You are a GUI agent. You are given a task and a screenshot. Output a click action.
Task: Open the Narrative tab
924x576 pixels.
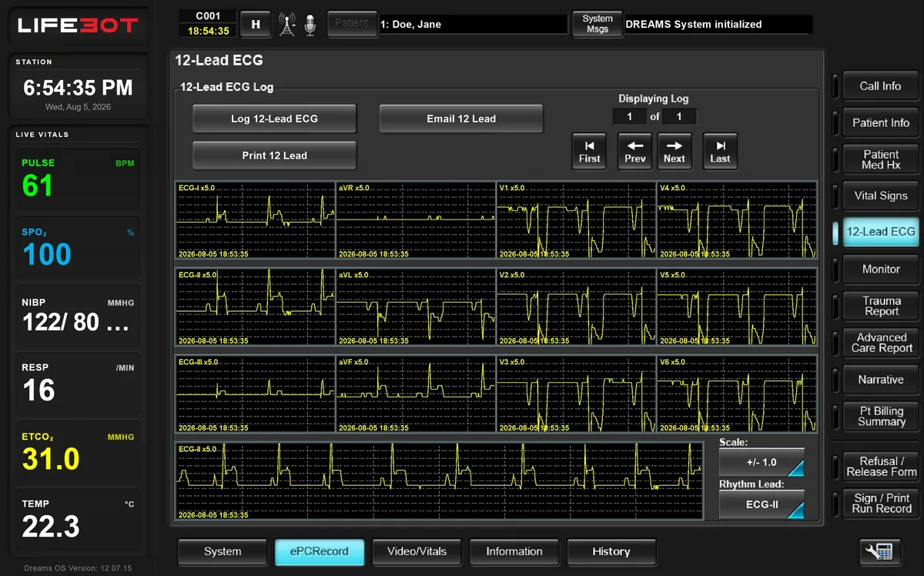(880, 380)
